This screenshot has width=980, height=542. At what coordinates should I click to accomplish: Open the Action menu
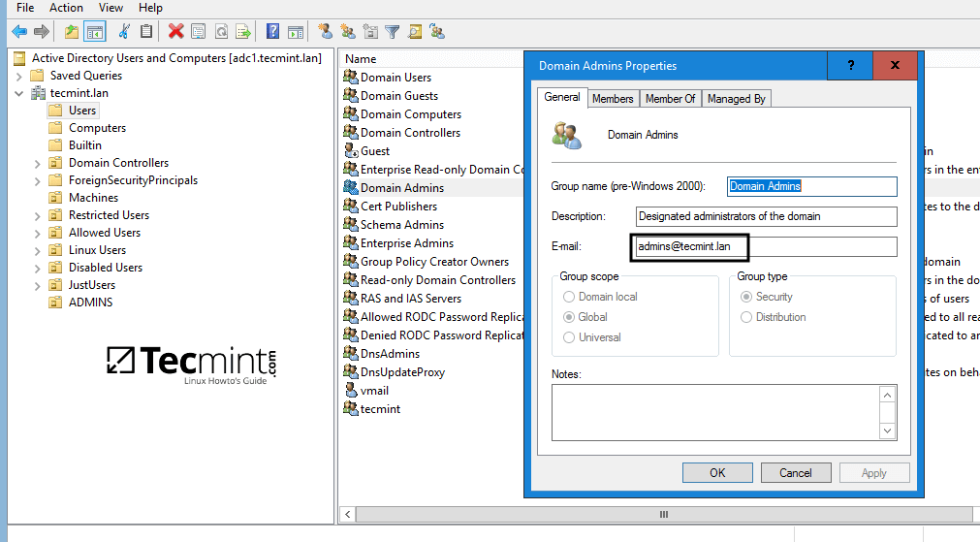click(66, 8)
